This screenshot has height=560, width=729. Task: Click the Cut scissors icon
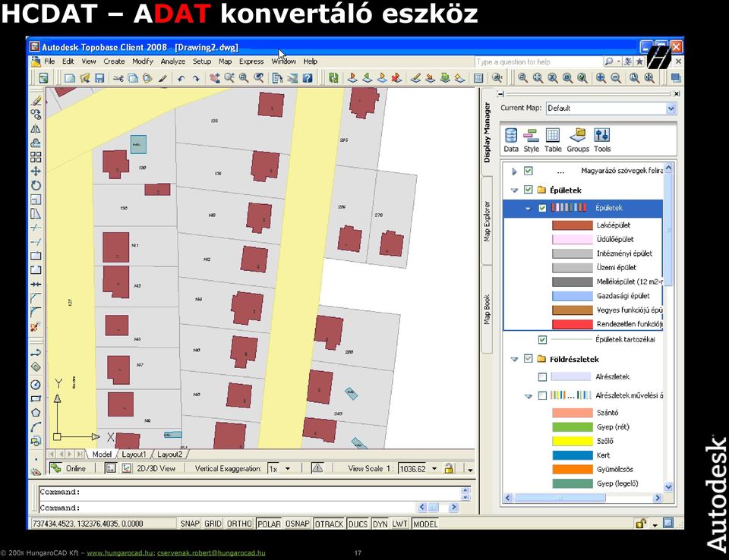[x=118, y=78]
